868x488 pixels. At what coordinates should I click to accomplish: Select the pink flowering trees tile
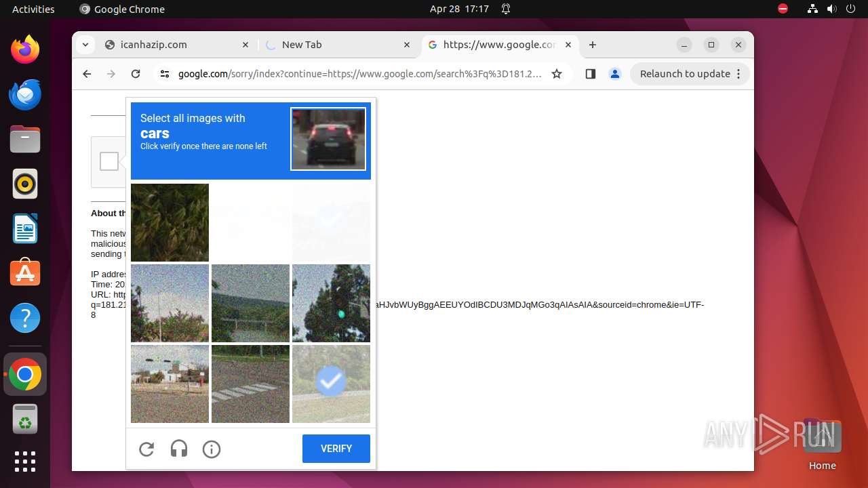[170, 303]
